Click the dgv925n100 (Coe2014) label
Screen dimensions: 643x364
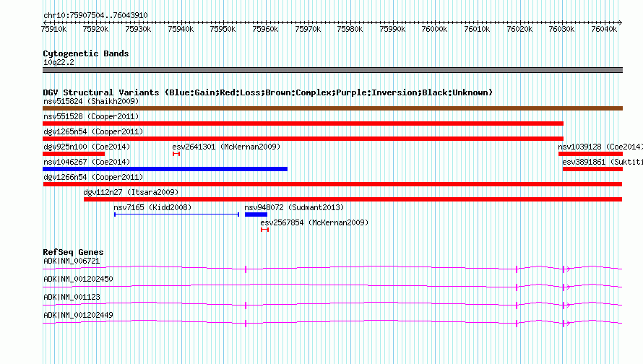(87, 147)
